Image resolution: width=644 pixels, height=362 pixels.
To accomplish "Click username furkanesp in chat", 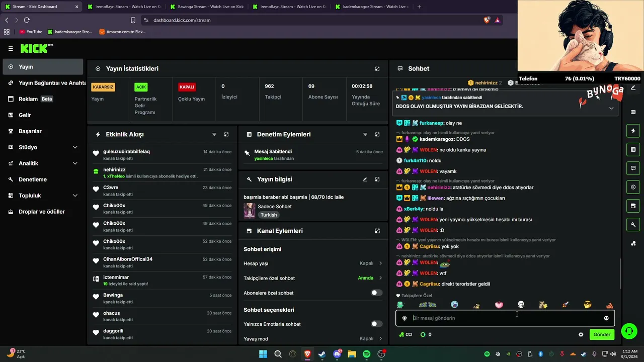I will pyautogui.click(x=431, y=123).
